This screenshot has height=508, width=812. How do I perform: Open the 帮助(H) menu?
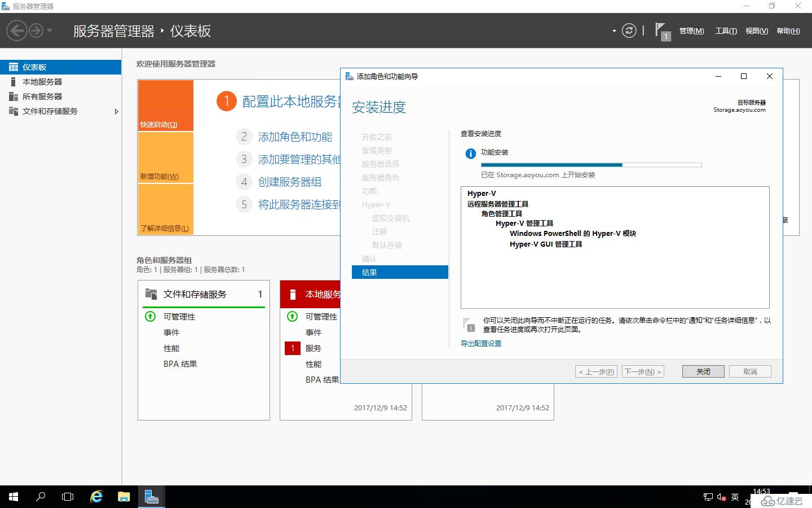coord(788,31)
